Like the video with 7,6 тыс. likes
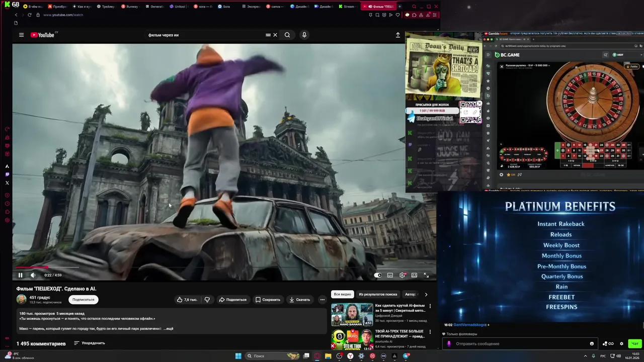Screen dimensions: 644x362 [187, 300]
